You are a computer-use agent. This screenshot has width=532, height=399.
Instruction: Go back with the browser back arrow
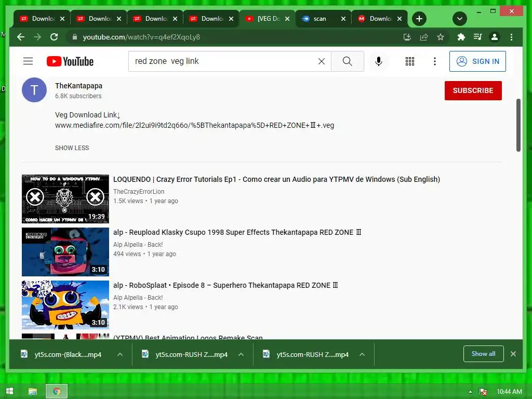pos(21,37)
